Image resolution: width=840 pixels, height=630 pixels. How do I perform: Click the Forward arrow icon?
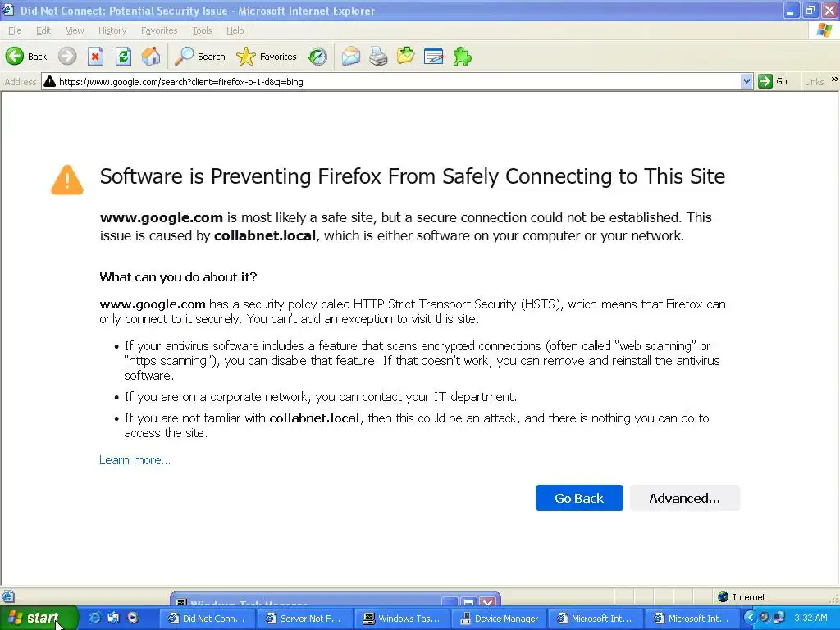(67, 57)
